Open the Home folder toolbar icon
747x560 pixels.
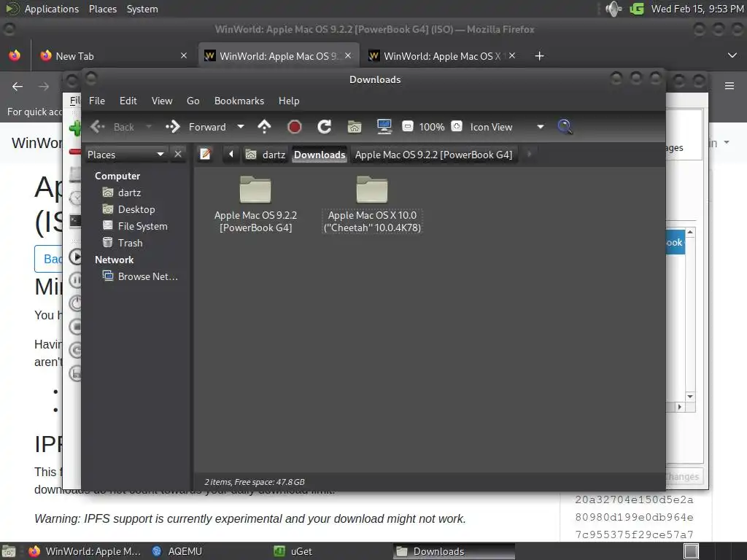[354, 127]
